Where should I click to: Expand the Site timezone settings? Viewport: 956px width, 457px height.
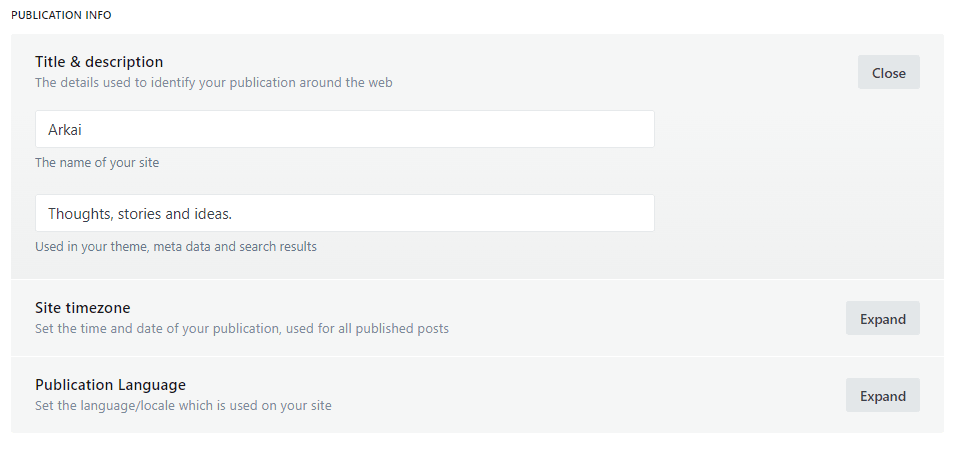[882, 318]
